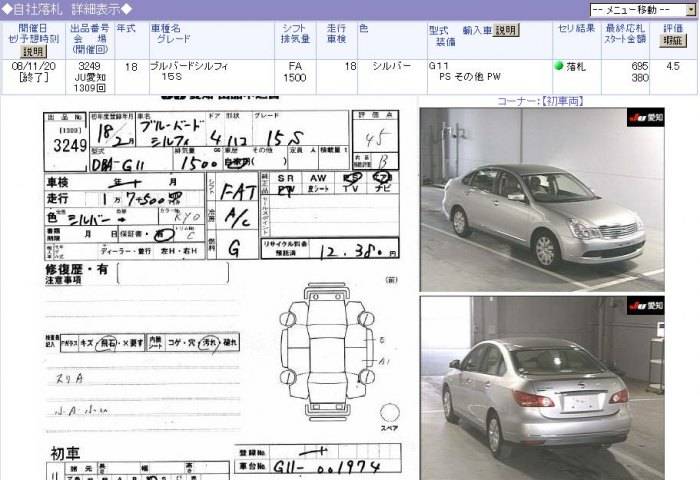Click the 説明 button beside 輸入車
Image resolution: width=700 pixels, height=480 pixels.
506,30
